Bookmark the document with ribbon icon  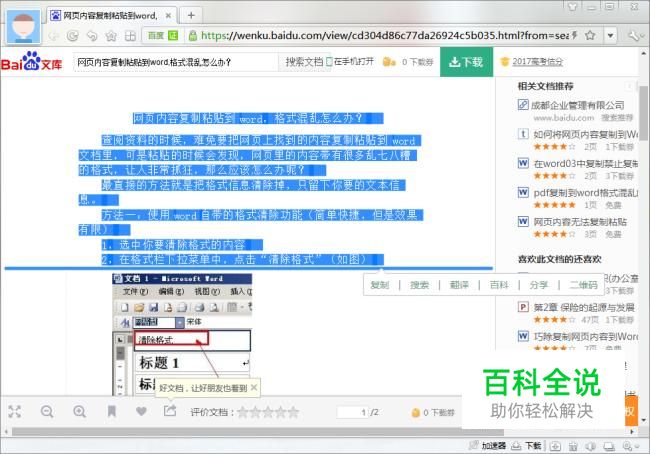click(112, 411)
